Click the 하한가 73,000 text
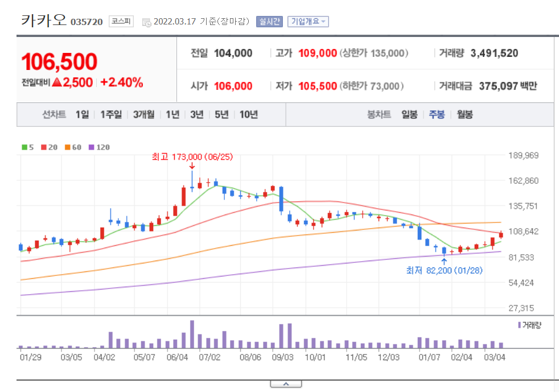 click(372, 86)
